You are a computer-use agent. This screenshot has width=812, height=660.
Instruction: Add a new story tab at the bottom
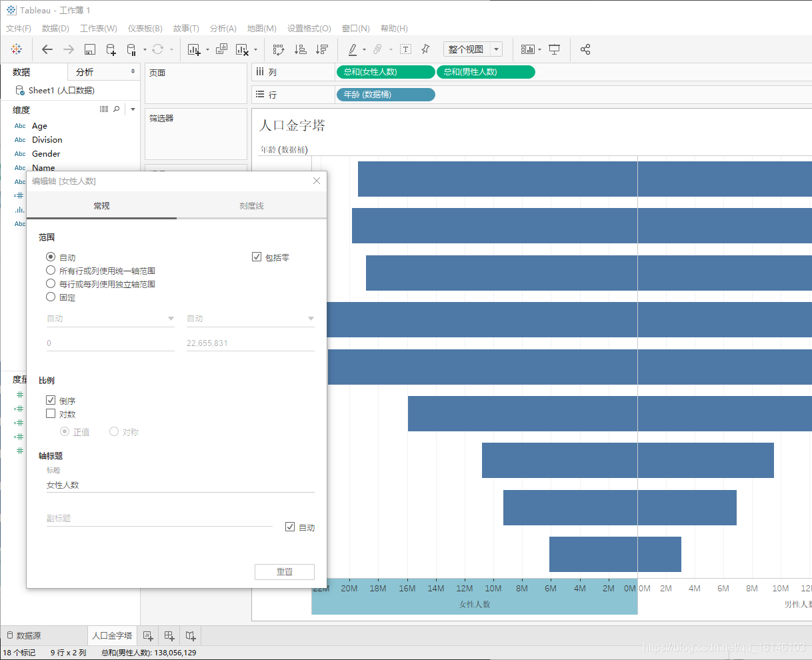pyautogui.click(x=191, y=636)
